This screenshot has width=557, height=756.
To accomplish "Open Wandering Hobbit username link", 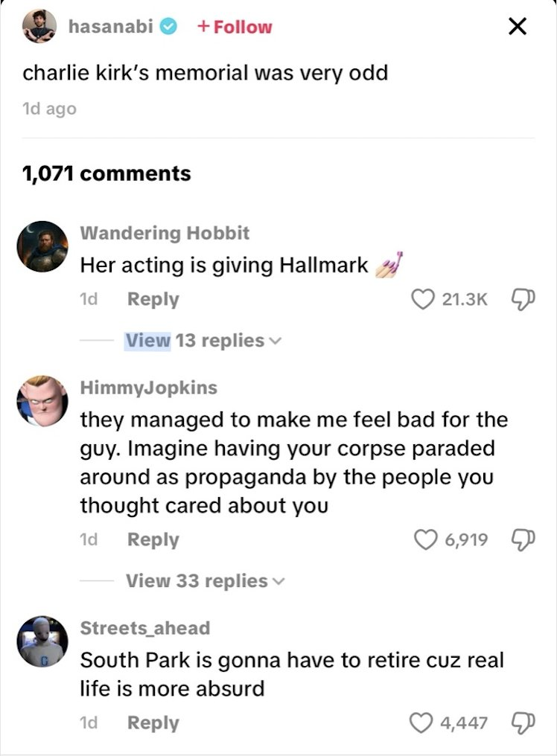I will pos(165,233).
